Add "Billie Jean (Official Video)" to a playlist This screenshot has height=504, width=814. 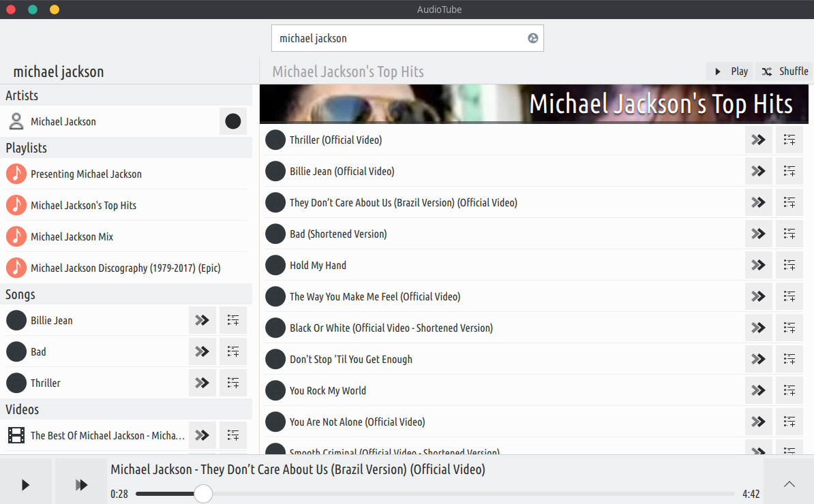(x=789, y=171)
